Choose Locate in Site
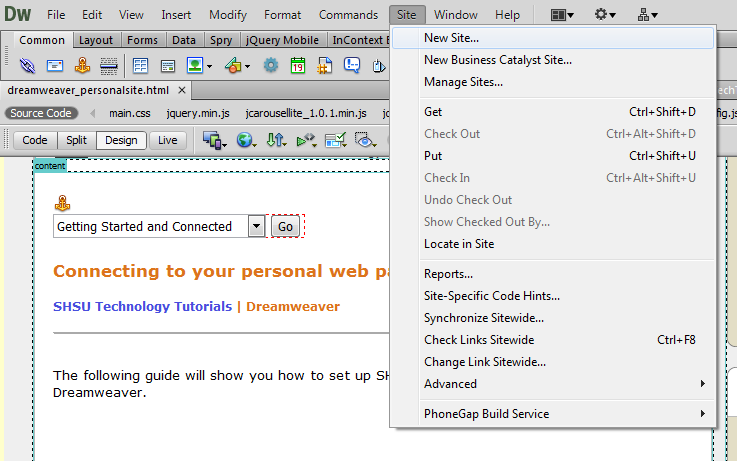Screen dimensions: 737x461 (553, 244)
